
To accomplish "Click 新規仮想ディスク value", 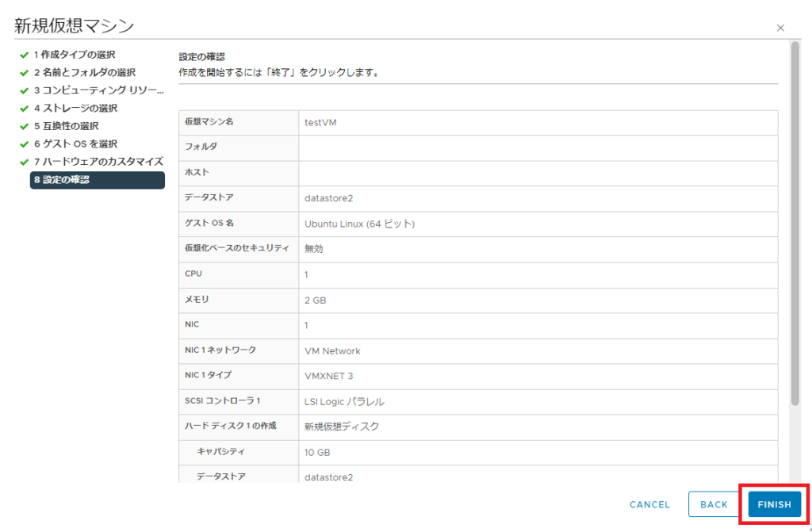I will [342, 427].
